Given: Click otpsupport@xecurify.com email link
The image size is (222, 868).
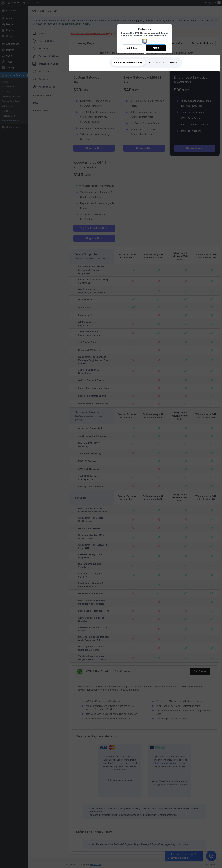Looking at the screenshot, I should click(x=74, y=24).
